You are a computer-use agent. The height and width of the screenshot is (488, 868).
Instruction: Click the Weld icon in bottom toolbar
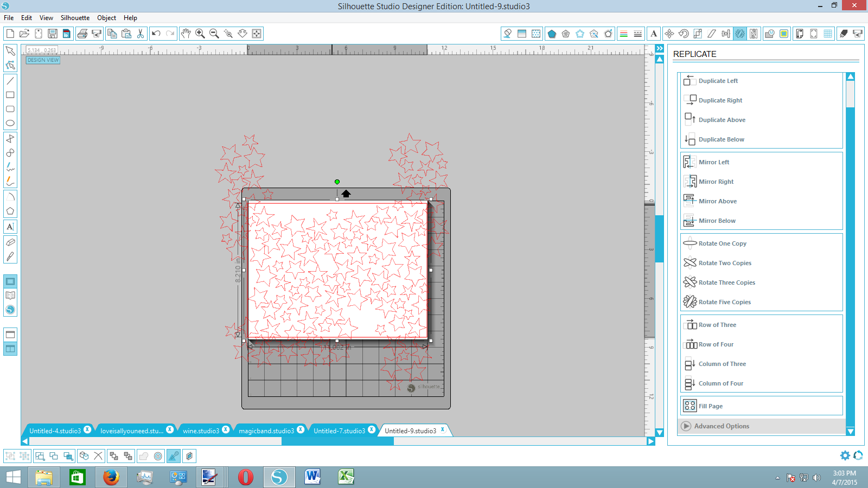144,456
